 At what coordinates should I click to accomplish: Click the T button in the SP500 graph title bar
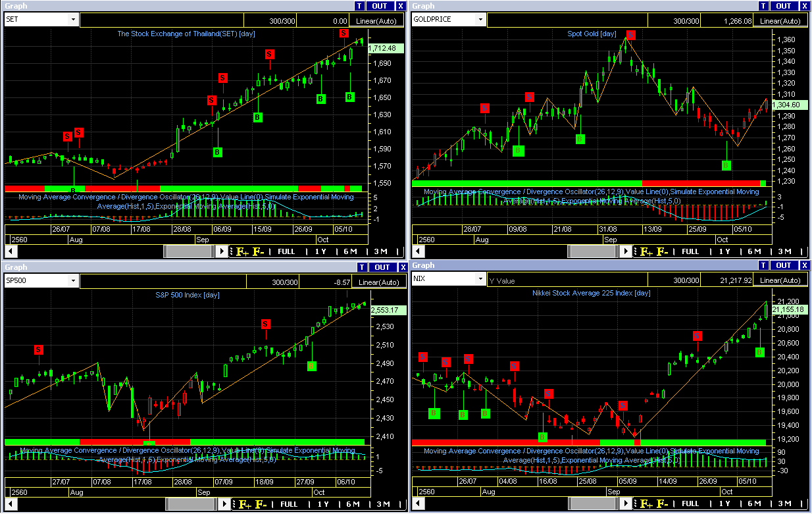[x=361, y=267]
